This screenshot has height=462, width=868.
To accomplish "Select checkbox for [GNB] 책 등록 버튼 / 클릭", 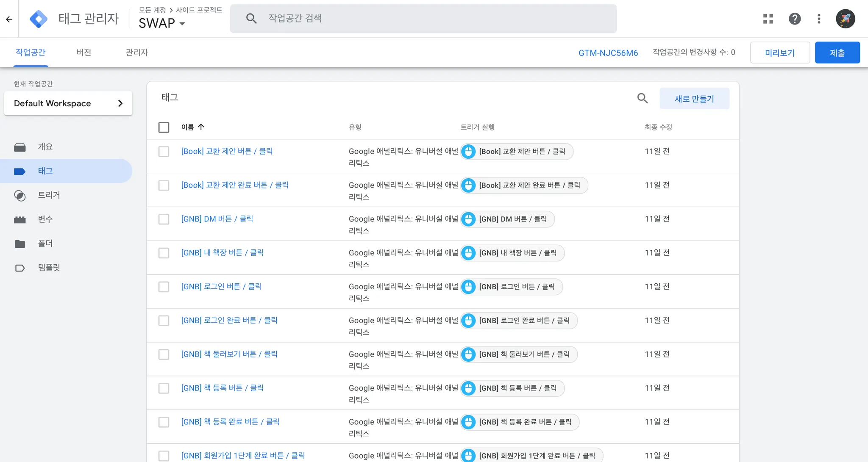I will tap(164, 388).
